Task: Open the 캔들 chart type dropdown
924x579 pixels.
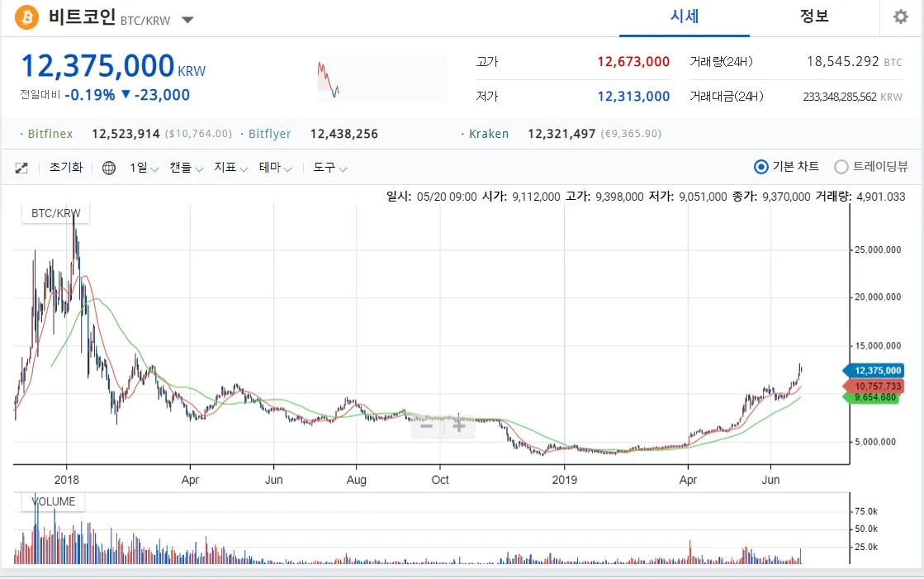Action: tap(186, 168)
